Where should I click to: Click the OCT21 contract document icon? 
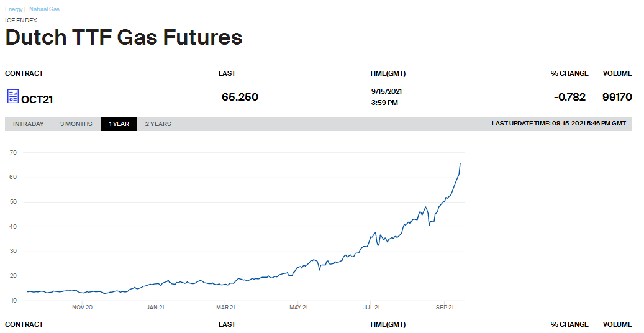point(12,96)
